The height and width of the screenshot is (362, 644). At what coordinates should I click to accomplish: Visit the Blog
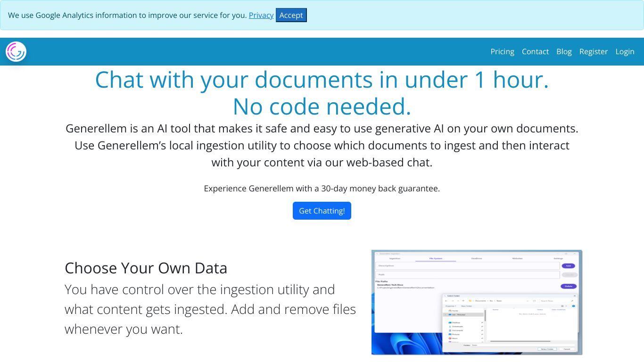tap(564, 51)
